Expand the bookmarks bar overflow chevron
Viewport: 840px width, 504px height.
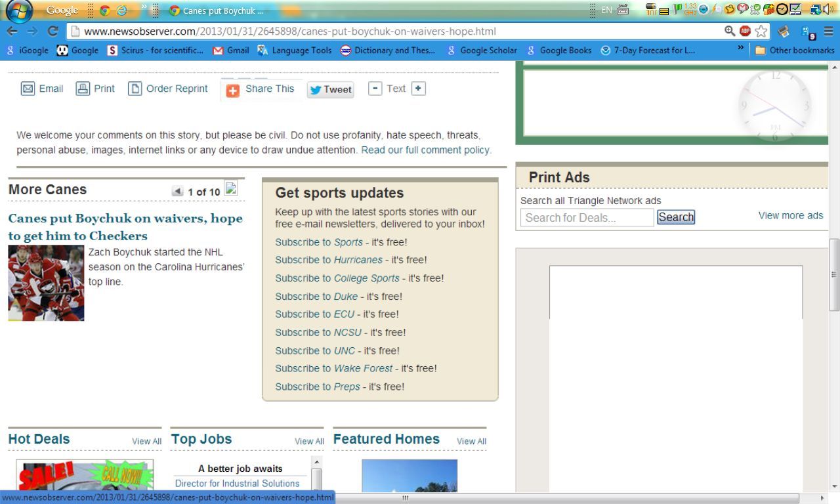[741, 49]
